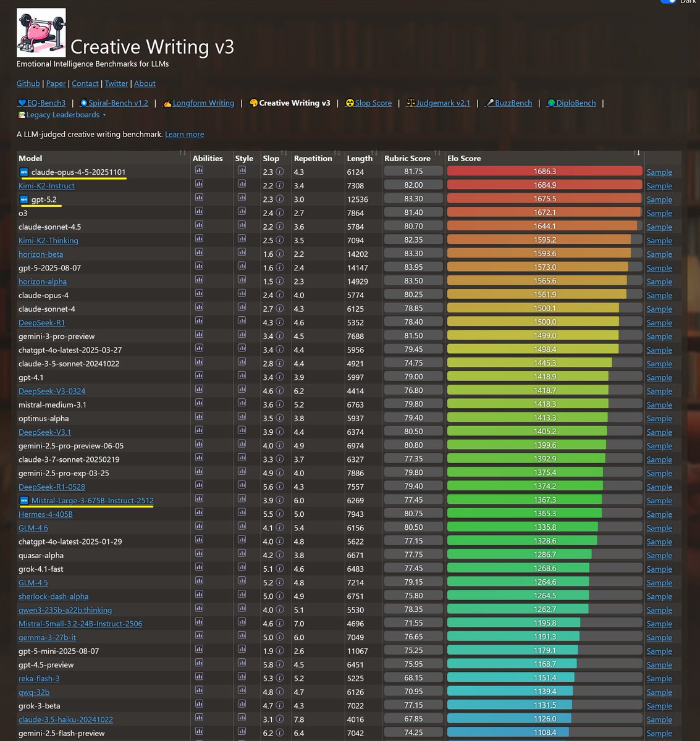Sort table by Slop column arrows

pyautogui.click(x=284, y=153)
